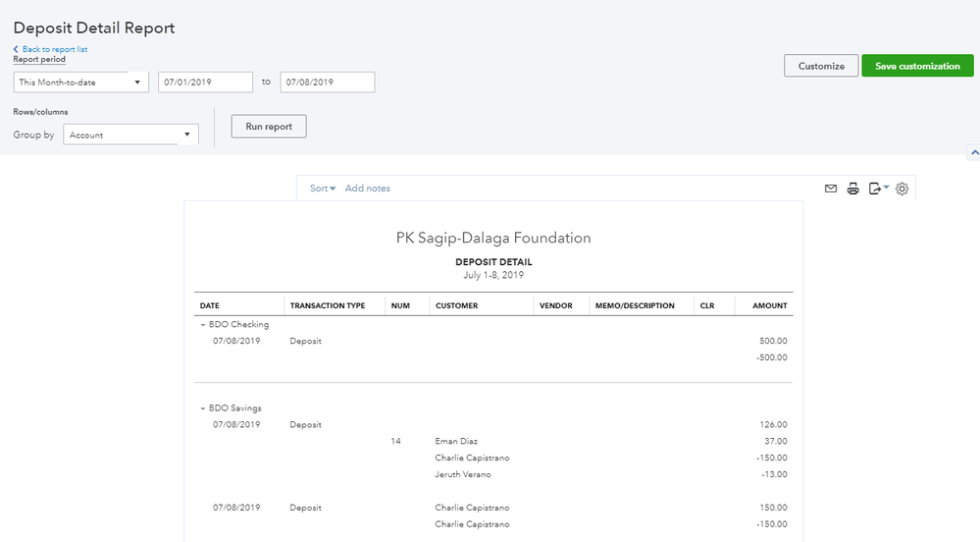Open the This Month-to-date period dropdown
Screen dimensions: 980x542
(x=80, y=82)
